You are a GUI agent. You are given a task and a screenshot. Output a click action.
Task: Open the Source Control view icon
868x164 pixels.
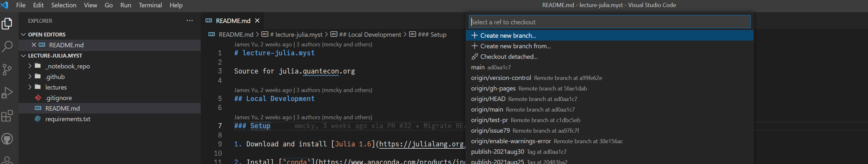(x=7, y=70)
